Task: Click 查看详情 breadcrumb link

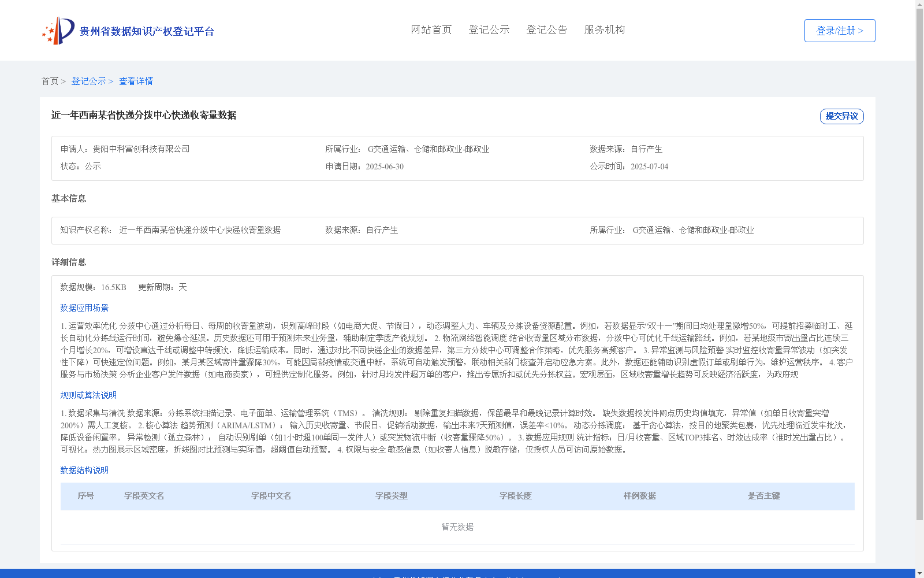Action: pos(136,81)
